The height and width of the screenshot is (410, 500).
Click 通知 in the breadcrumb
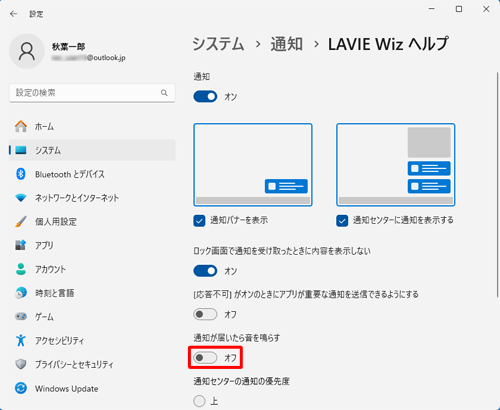286,44
